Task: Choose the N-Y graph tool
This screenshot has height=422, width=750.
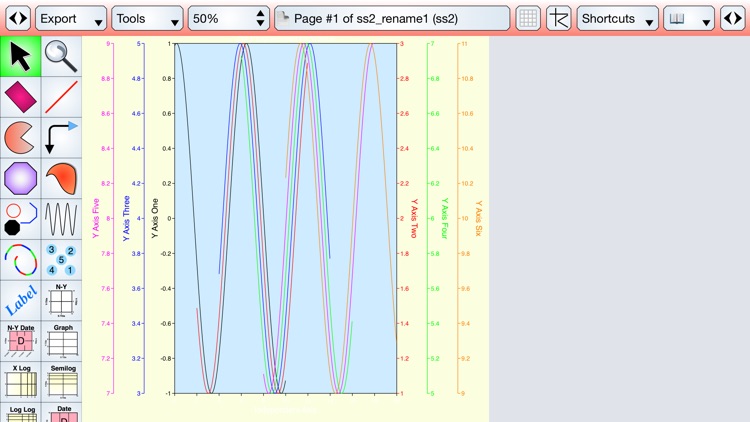Action: pyautogui.click(x=62, y=300)
